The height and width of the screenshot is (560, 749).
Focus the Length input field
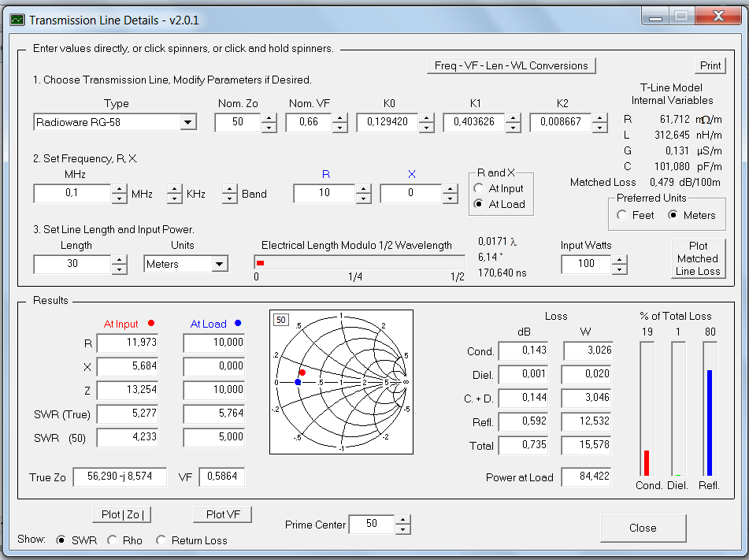[x=72, y=264]
